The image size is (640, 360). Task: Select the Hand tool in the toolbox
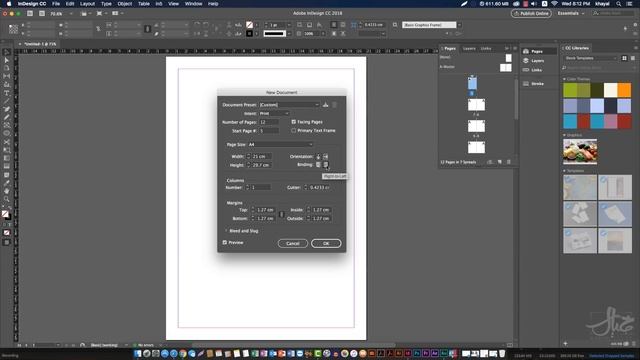click(x=7, y=191)
